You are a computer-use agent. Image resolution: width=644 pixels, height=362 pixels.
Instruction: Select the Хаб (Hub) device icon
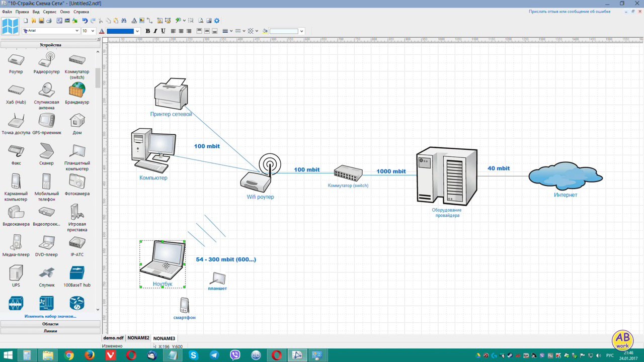[16, 90]
